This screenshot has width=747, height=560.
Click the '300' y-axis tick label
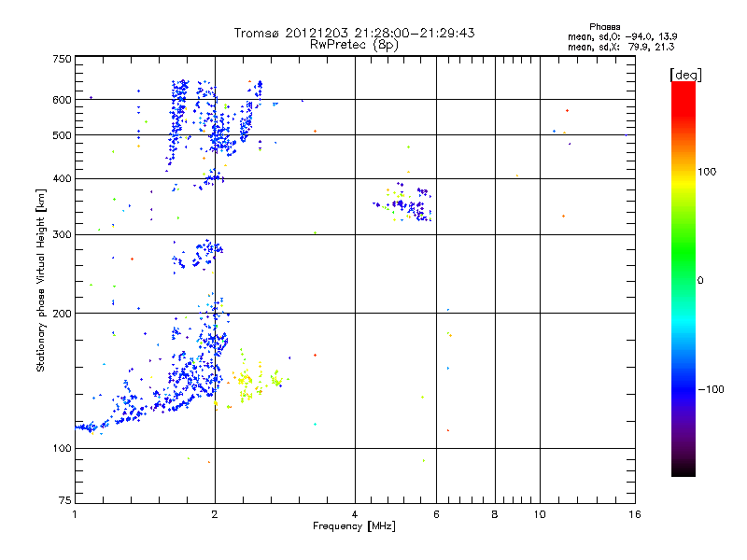pyautogui.click(x=62, y=234)
